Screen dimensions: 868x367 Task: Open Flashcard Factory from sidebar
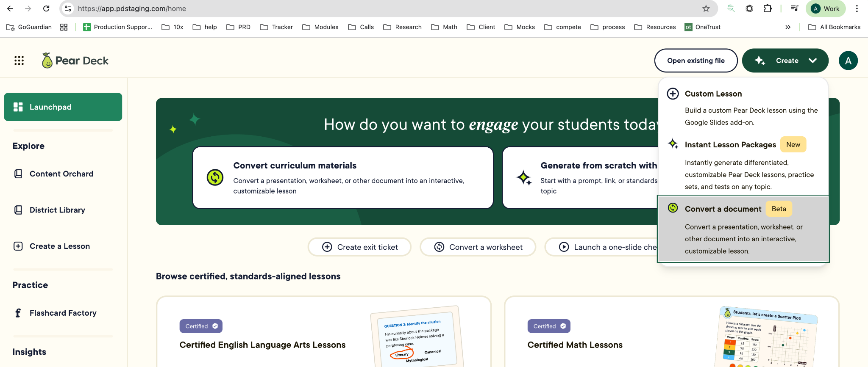tap(63, 313)
